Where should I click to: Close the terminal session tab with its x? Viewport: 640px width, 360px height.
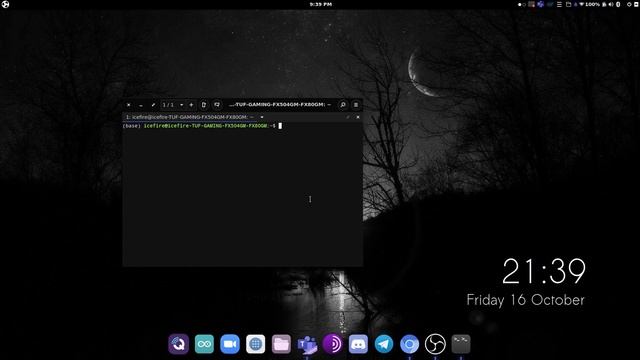pos(358,117)
